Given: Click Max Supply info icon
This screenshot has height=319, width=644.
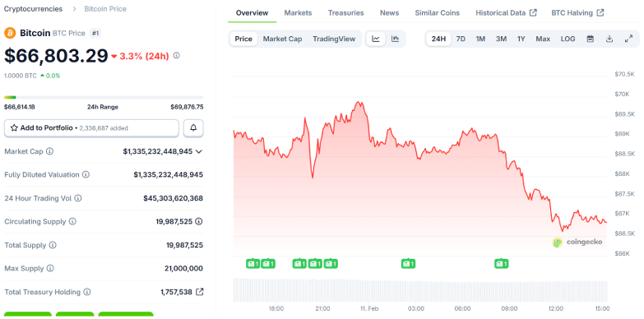Looking at the screenshot, I should pyautogui.click(x=50, y=269).
